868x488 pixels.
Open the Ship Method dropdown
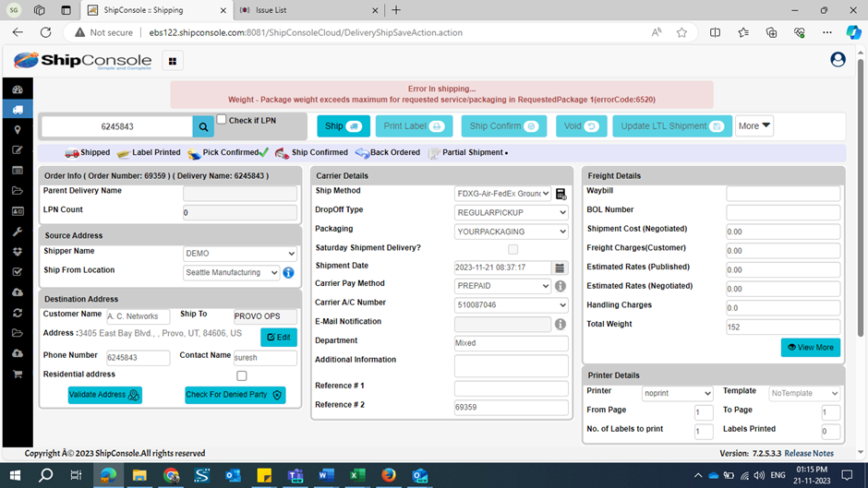coord(502,194)
